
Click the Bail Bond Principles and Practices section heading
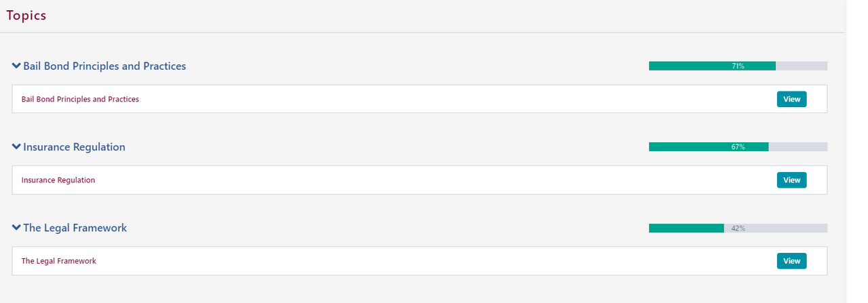pos(104,66)
